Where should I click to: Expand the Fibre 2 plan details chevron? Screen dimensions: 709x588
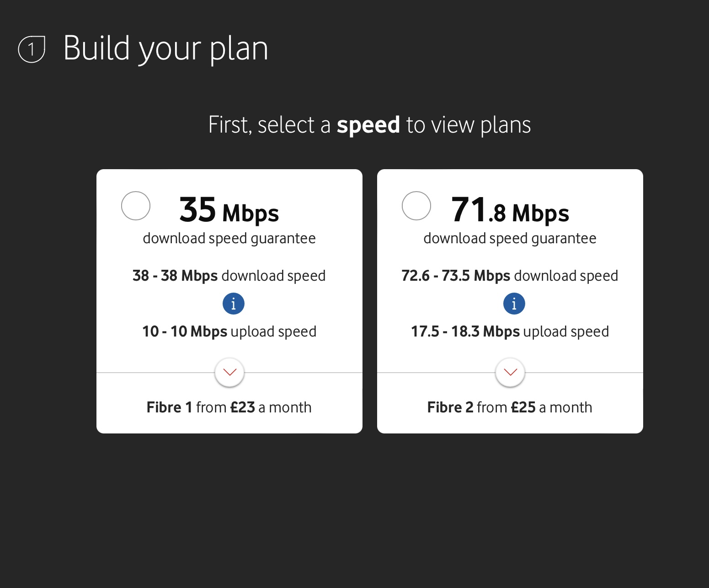(510, 372)
